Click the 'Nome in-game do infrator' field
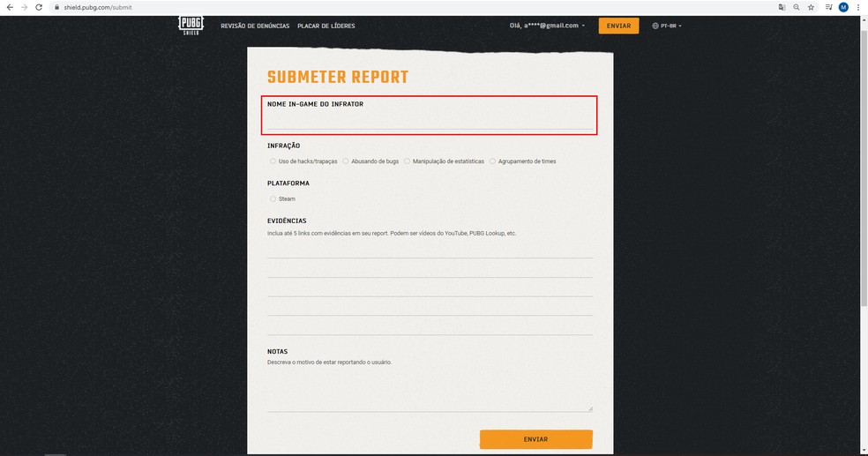 pos(430,122)
